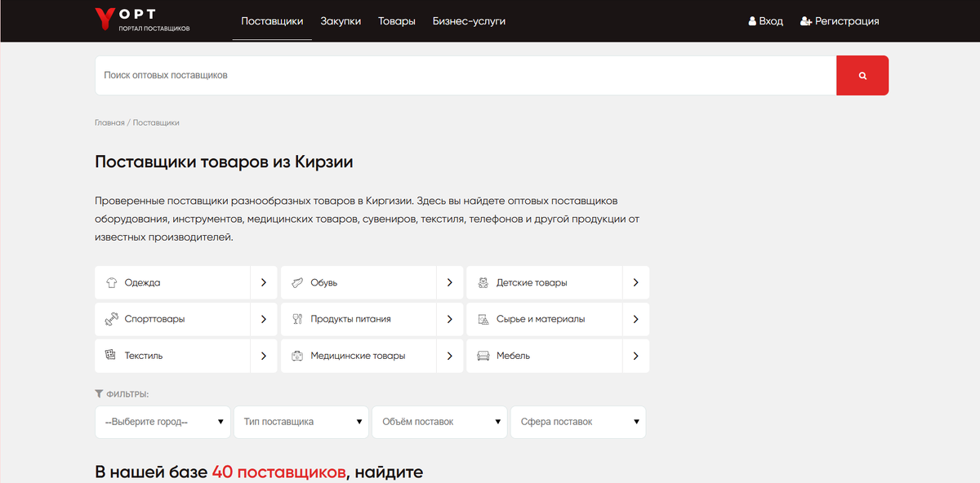Open the Обувь category link

(323, 282)
